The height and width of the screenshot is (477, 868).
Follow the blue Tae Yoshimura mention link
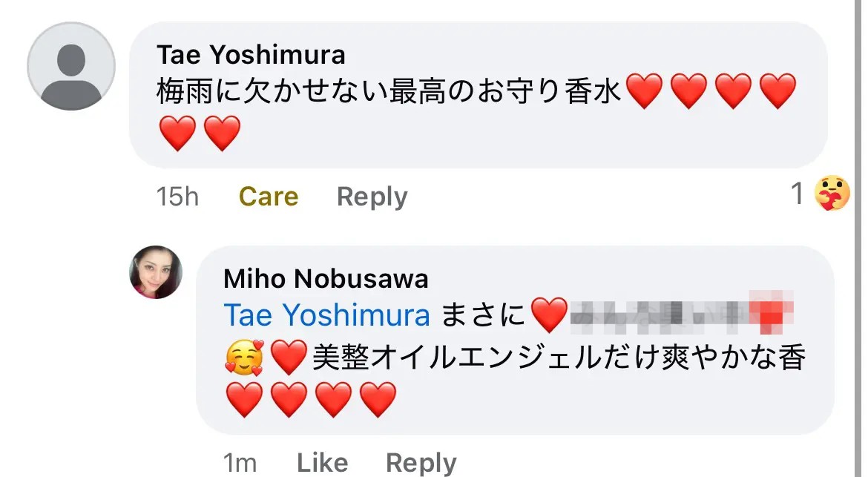click(x=326, y=316)
